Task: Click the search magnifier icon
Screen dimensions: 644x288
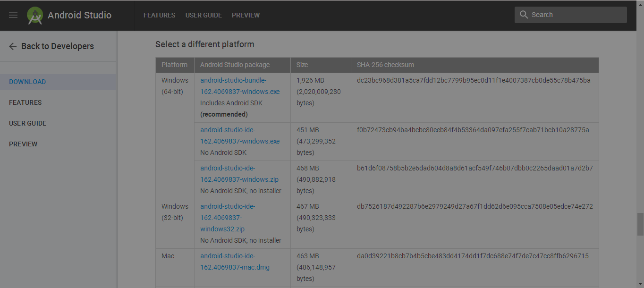Action: click(524, 15)
